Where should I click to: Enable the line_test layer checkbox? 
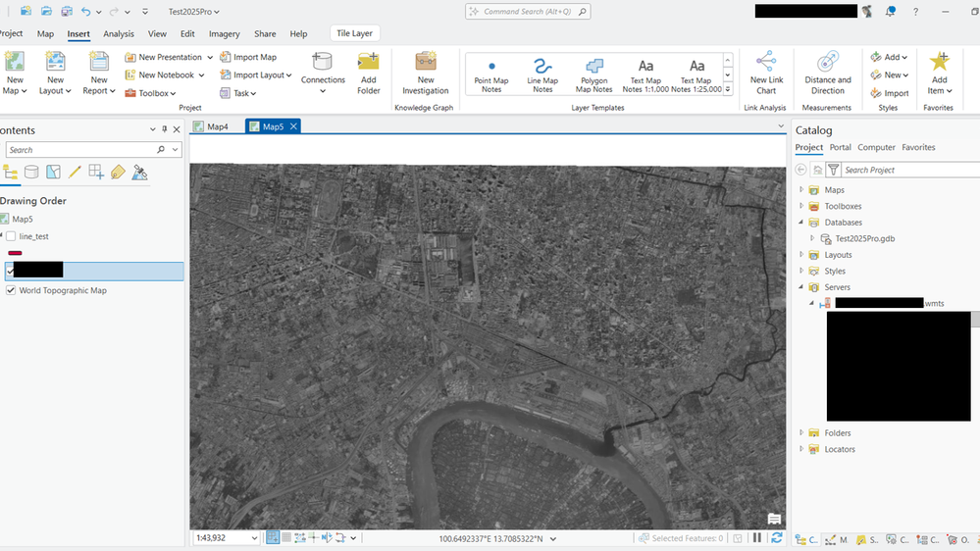11,236
